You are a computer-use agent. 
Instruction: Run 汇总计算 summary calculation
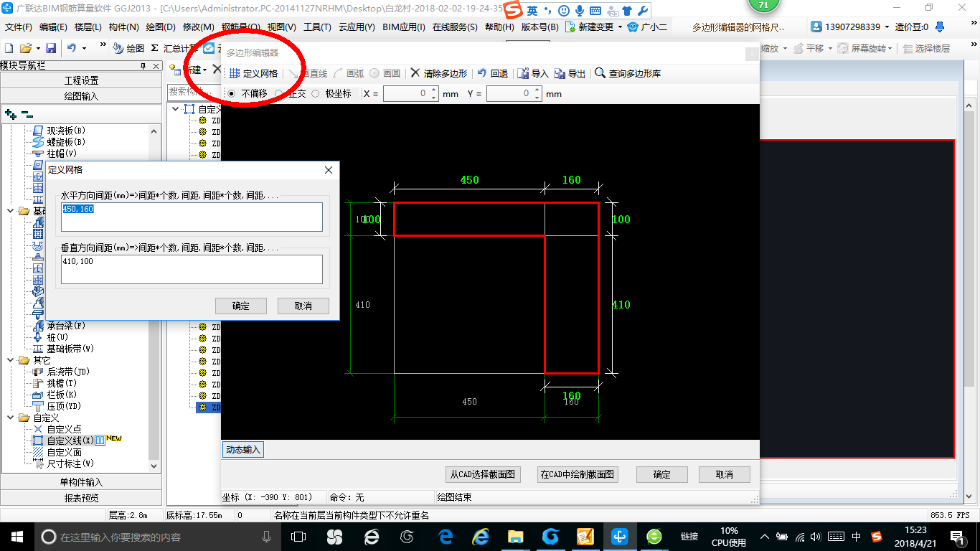[x=175, y=48]
